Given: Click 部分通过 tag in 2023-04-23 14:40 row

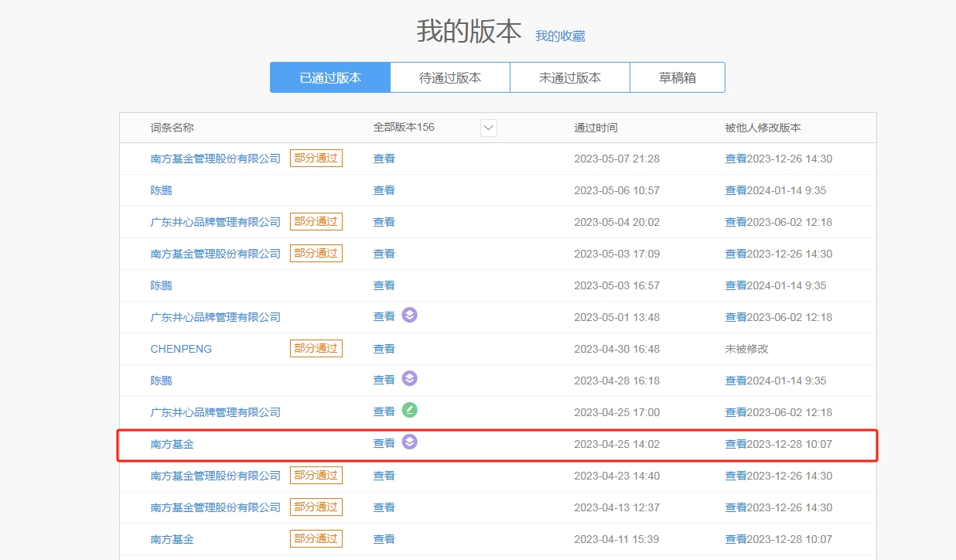Looking at the screenshot, I should pos(316,475).
